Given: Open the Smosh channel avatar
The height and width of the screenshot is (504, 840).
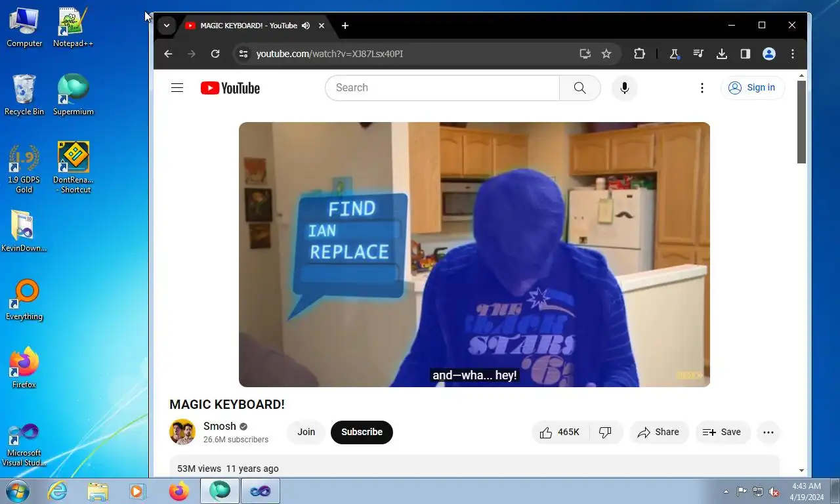Looking at the screenshot, I should tap(182, 432).
